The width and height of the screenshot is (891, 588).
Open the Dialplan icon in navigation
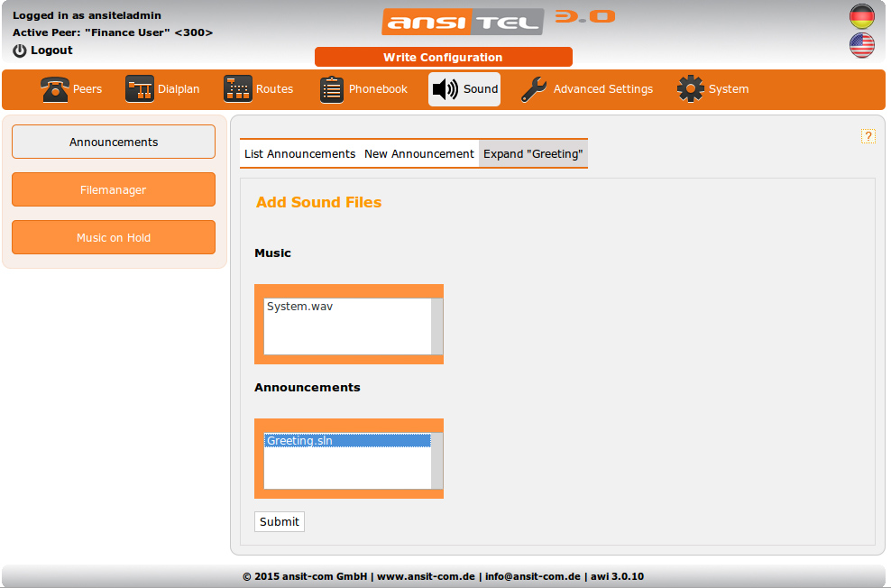click(x=139, y=89)
